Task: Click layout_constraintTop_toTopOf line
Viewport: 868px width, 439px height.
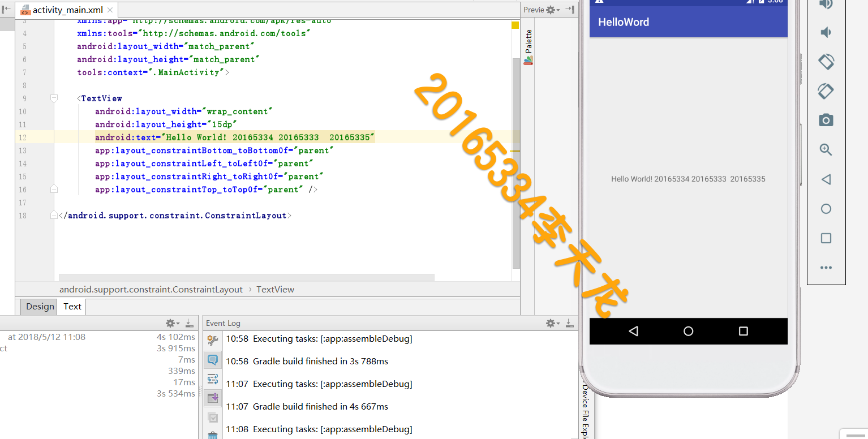Action: (206, 190)
